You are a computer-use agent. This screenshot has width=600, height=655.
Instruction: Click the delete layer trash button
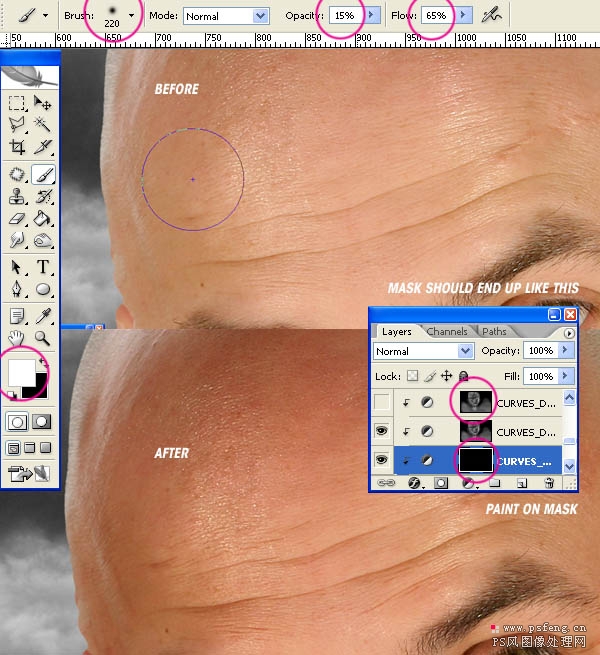[x=549, y=483]
